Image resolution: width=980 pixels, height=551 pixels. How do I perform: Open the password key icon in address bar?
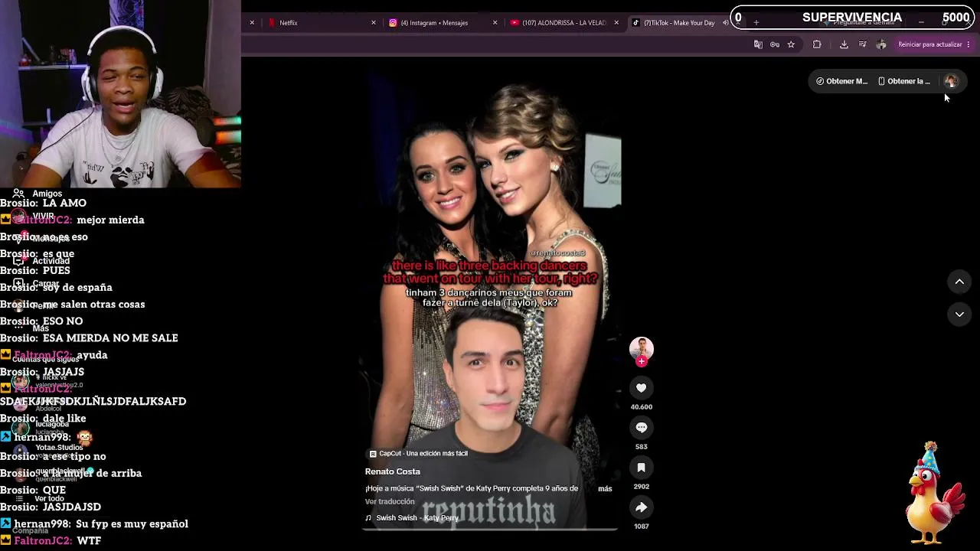tap(775, 44)
